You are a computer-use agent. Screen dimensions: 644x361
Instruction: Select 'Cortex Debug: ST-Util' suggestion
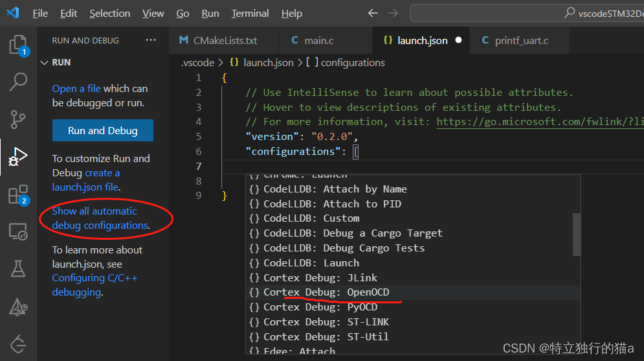coord(413,337)
